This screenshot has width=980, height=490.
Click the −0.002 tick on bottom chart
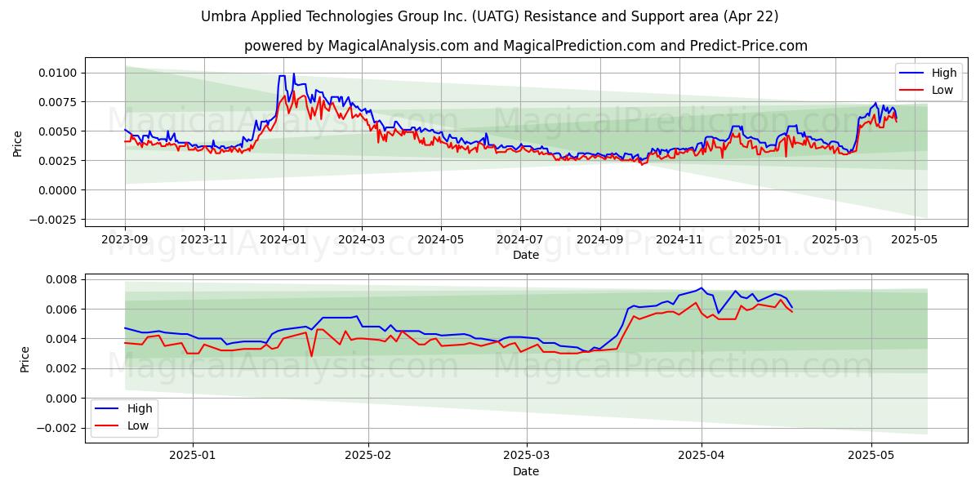click(x=58, y=428)
